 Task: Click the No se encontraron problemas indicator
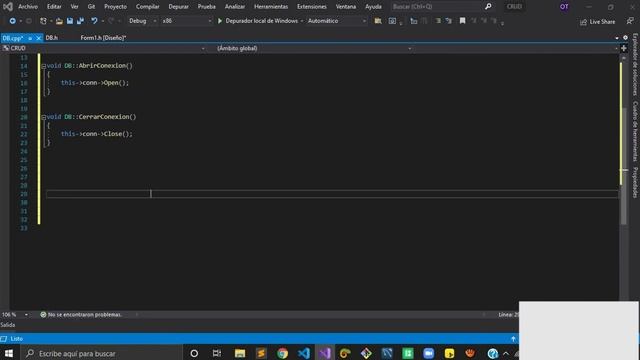pyautogui.click(x=81, y=315)
